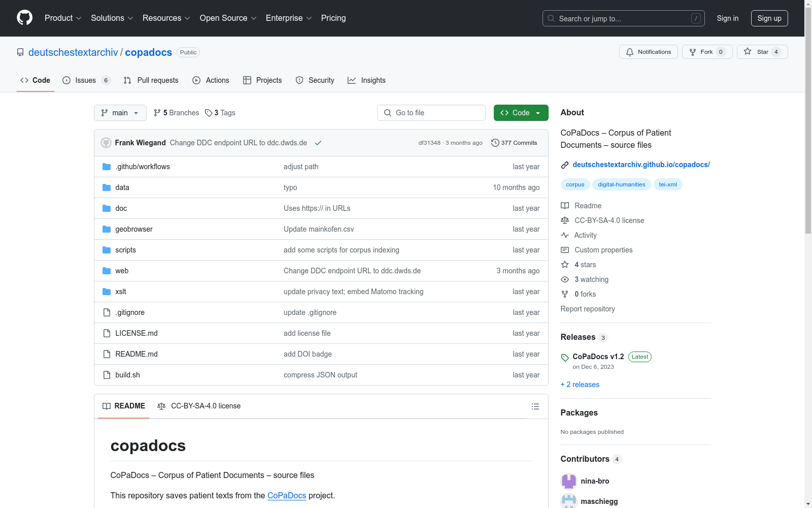The height and width of the screenshot is (508, 812).
Task: Open the deutschestextarchiv owner page
Action: [x=73, y=52]
